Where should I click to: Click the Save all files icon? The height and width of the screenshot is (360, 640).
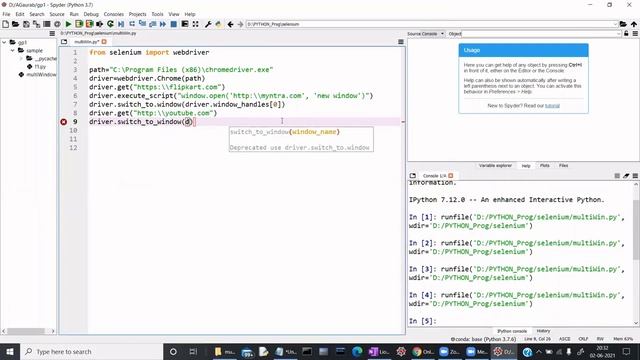(x=36, y=24)
